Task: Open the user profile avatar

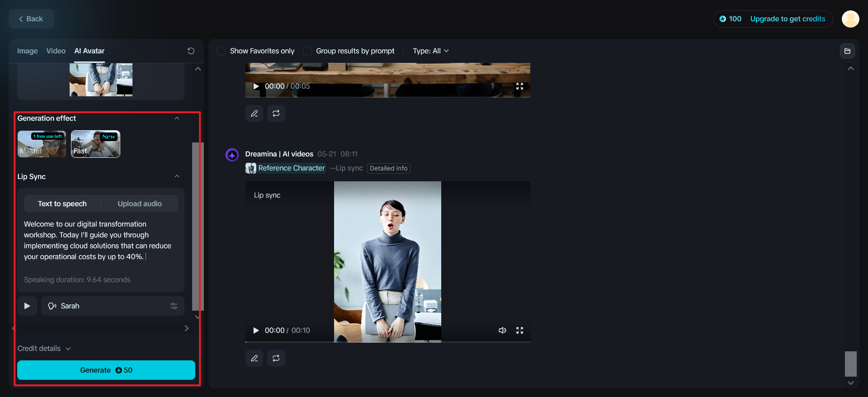Action: point(850,19)
